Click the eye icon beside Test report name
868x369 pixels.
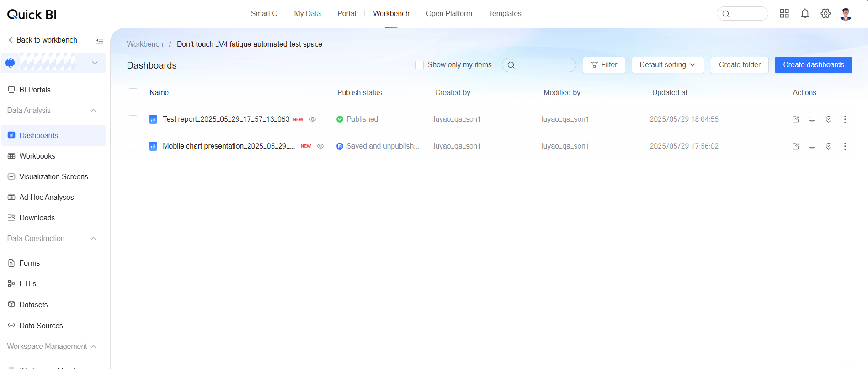[313, 119]
